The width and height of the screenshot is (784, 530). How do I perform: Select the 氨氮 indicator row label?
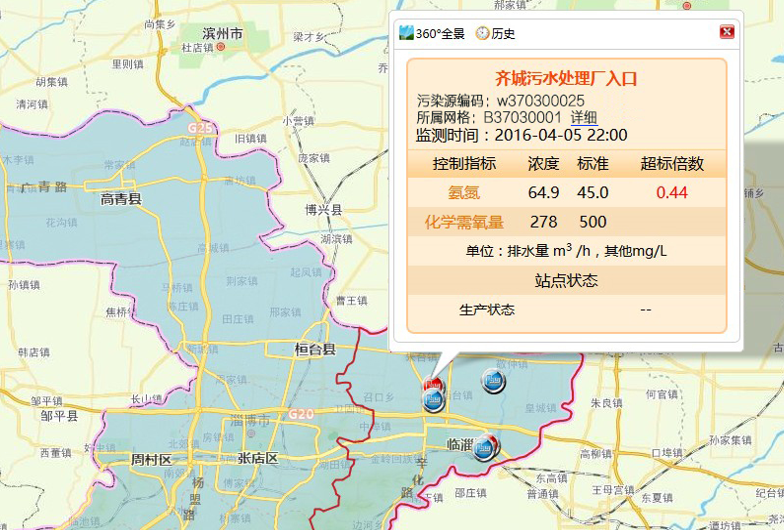(x=464, y=192)
